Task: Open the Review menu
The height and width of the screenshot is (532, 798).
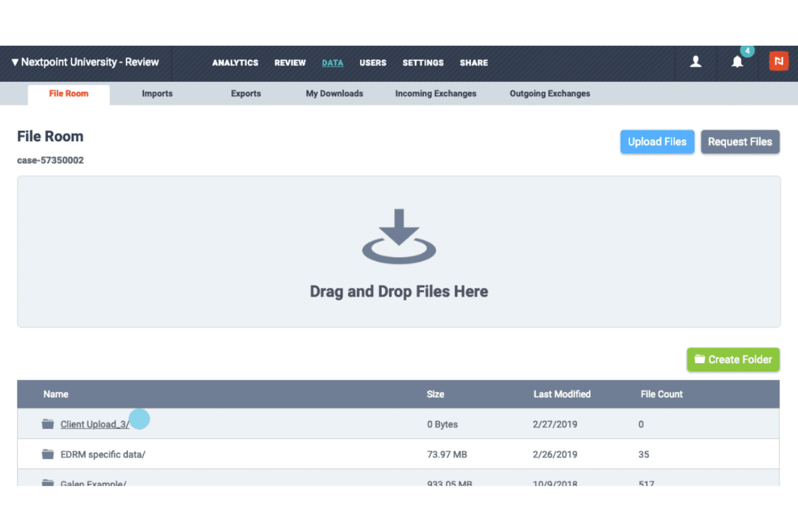Action: tap(290, 63)
